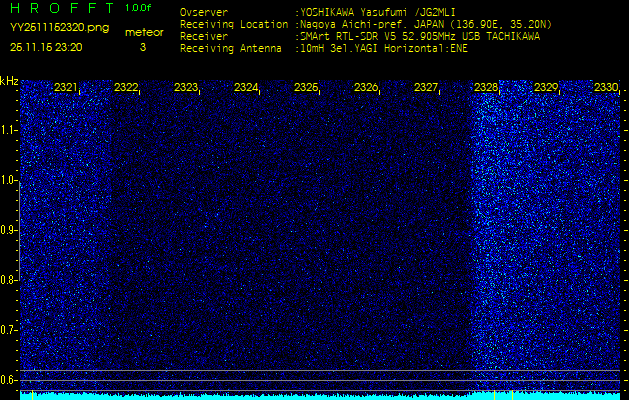Viewport: 629px width, 400px height.
Task: Click the meteor count value 3
Action: pos(143,47)
